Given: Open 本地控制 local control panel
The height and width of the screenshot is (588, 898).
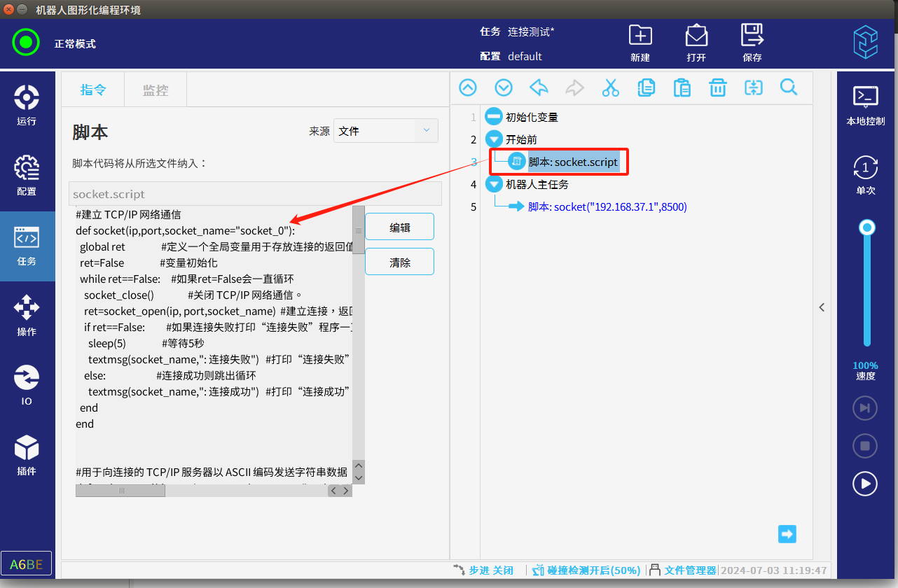Looking at the screenshot, I should point(866,106).
